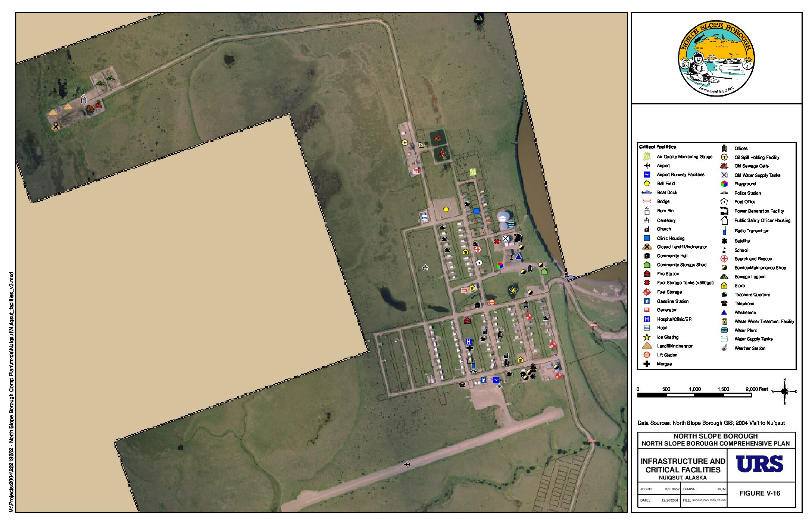812x525 pixels.
Task: Click the Airport plane icon in the legend
Action: (x=647, y=166)
